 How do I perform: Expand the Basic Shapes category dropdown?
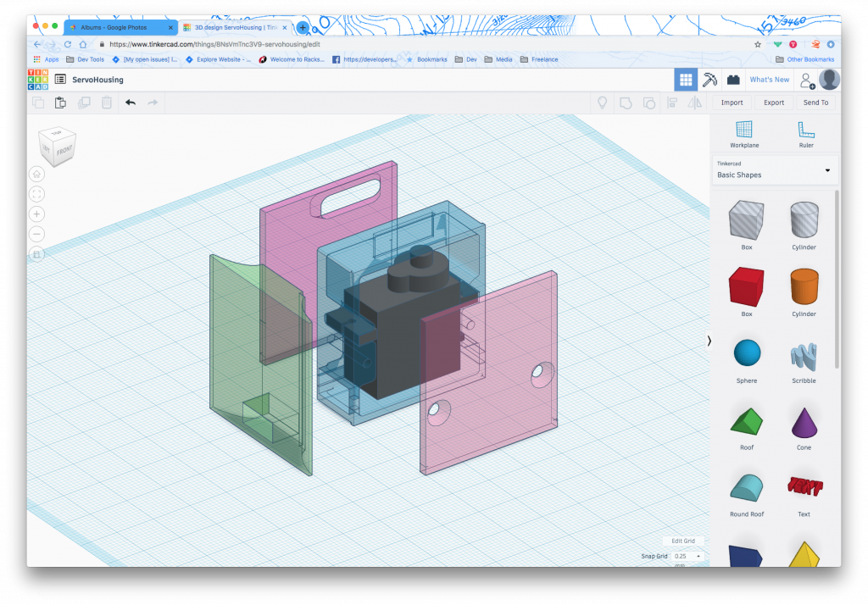827,170
